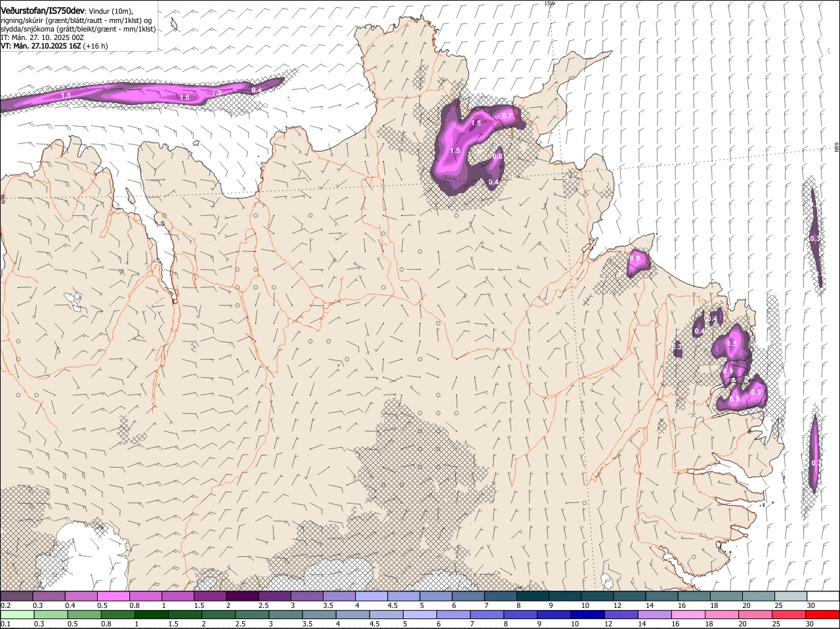Select the 3.5 label on the upper legend scale
The image size is (840, 629).
pos(328,605)
